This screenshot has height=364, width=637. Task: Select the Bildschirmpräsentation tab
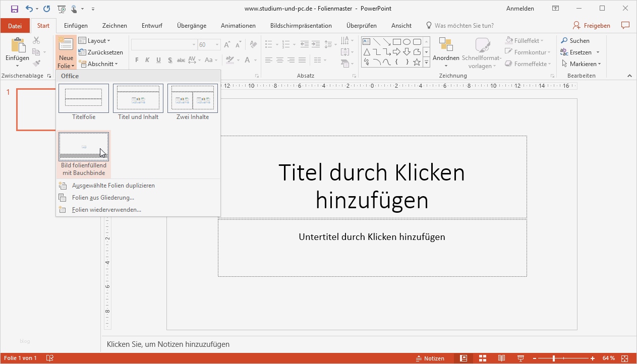pos(301,25)
